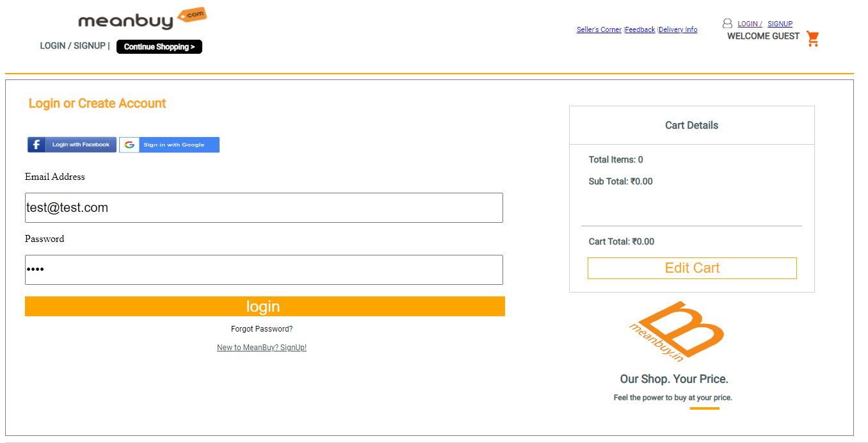Submit the orange login button
868x443 pixels.
[x=265, y=306]
